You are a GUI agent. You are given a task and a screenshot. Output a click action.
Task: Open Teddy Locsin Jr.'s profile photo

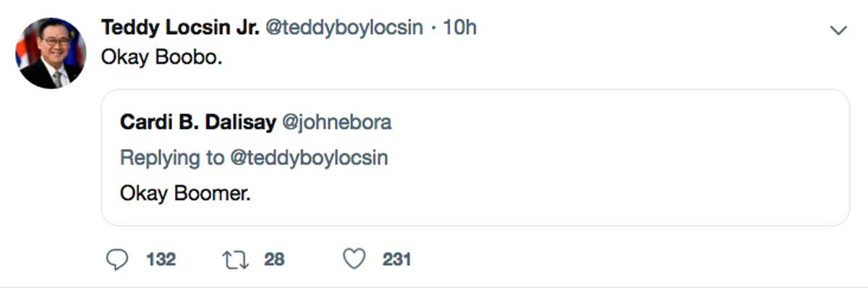(49, 53)
